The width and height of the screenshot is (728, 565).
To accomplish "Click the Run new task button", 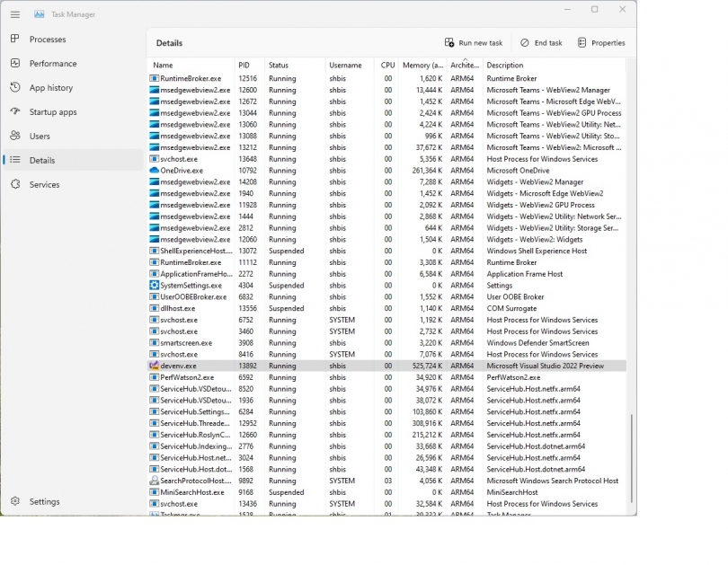I will (x=474, y=42).
